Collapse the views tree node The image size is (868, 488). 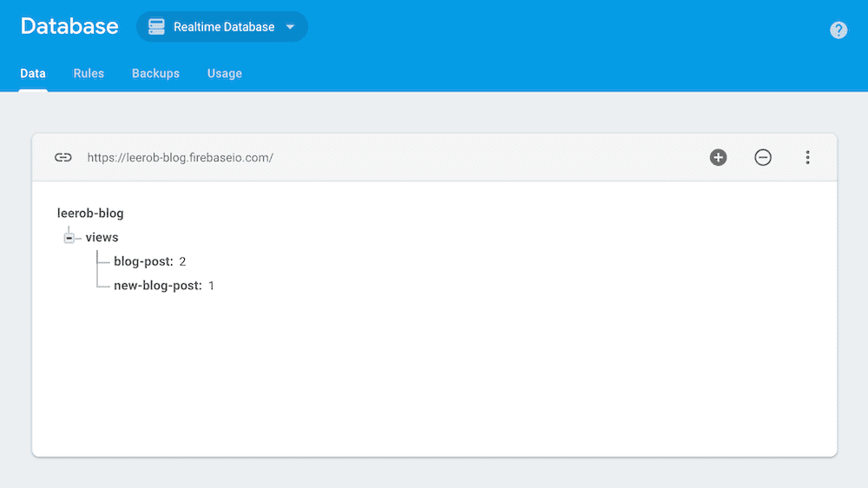[69, 238]
